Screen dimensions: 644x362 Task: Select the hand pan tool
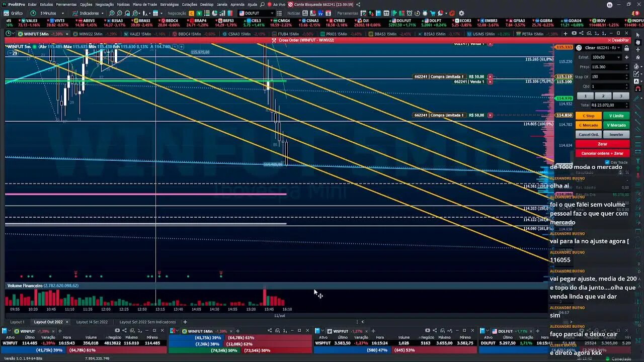[x=637, y=42]
